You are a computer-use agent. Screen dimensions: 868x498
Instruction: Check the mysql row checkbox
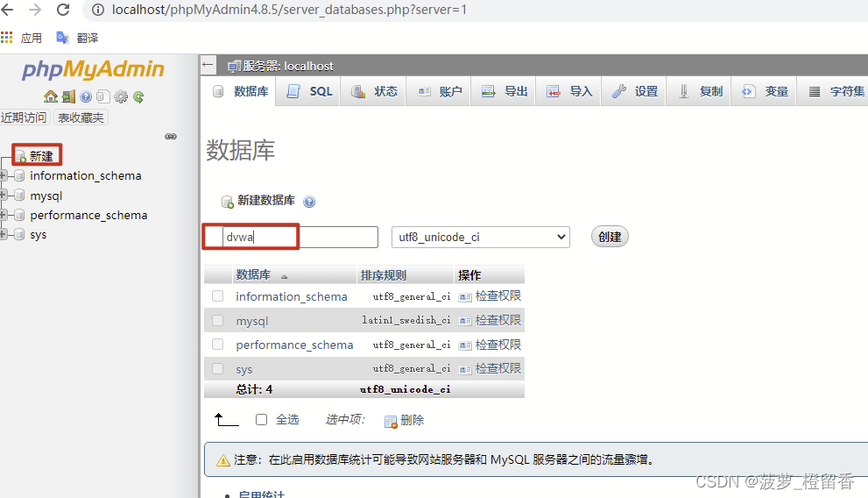click(217, 321)
